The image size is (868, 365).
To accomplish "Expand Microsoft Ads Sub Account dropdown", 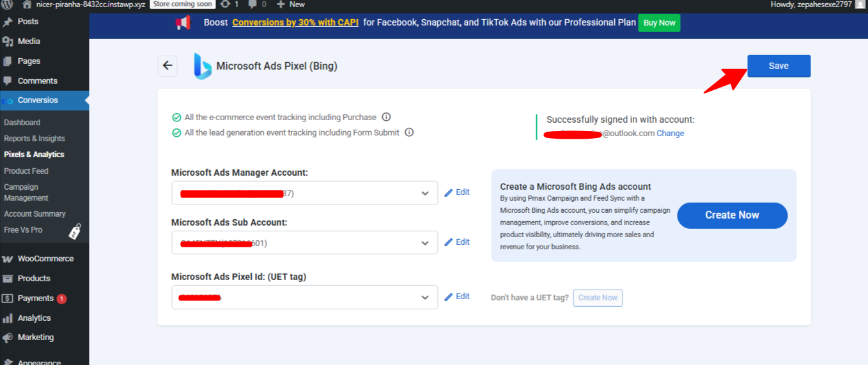I will tap(304, 243).
